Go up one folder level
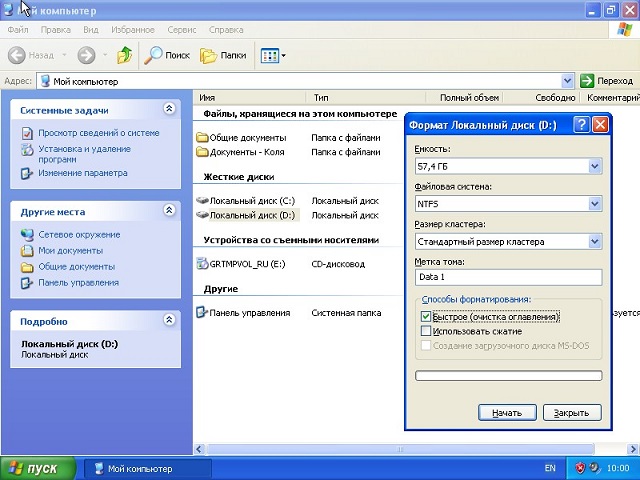This screenshot has height=480, width=640. [124, 55]
